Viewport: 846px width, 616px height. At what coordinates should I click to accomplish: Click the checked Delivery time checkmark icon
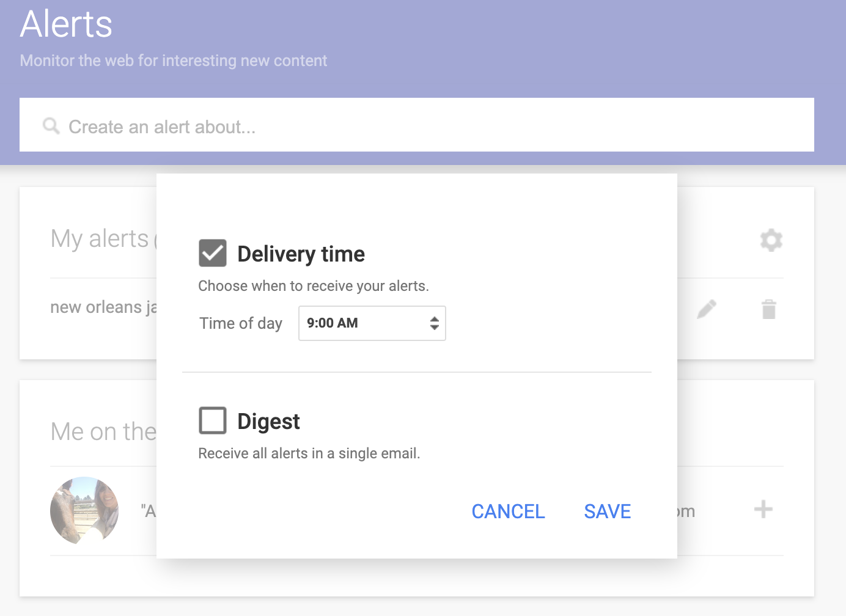212,252
